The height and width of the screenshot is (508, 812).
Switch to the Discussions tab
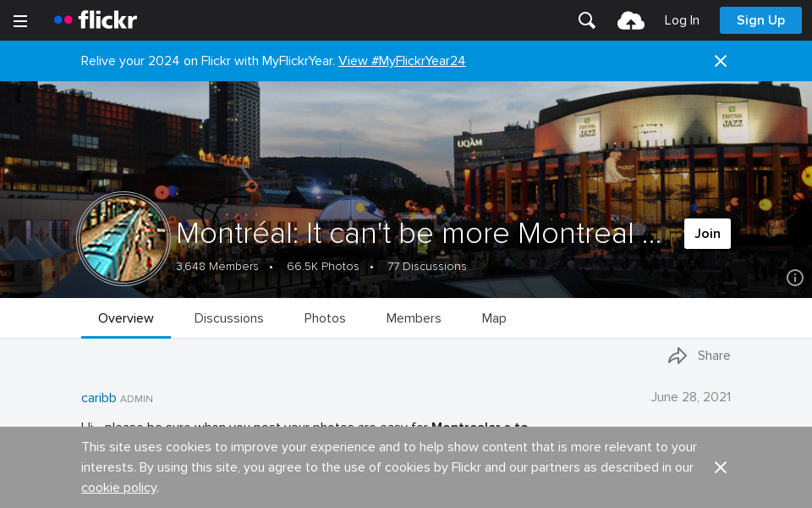pyautogui.click(x=228, y=318)
